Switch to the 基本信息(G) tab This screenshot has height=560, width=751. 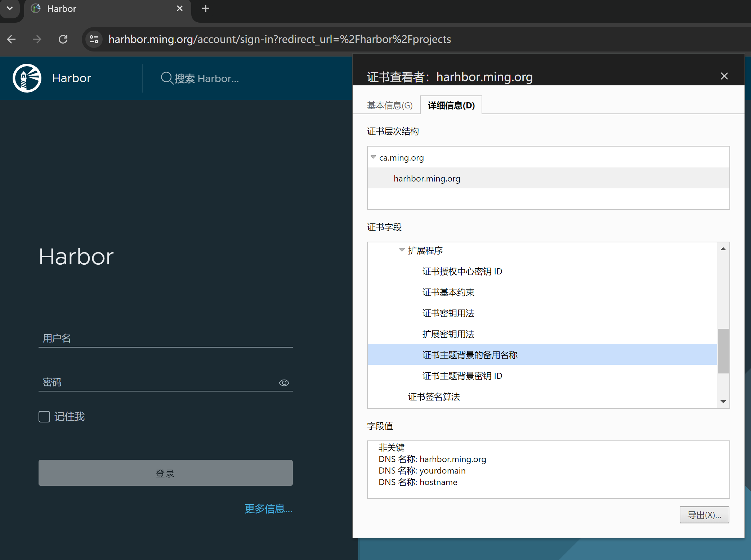[389, 106]
